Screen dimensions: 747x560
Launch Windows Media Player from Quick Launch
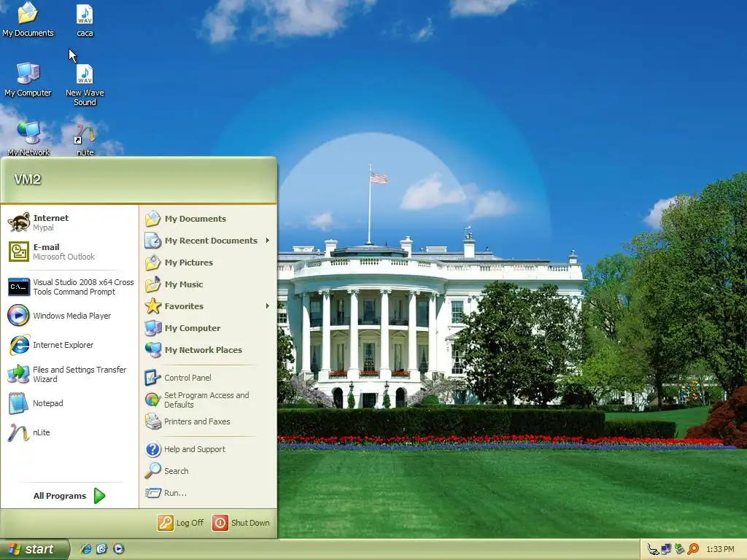tap(119, 549)
